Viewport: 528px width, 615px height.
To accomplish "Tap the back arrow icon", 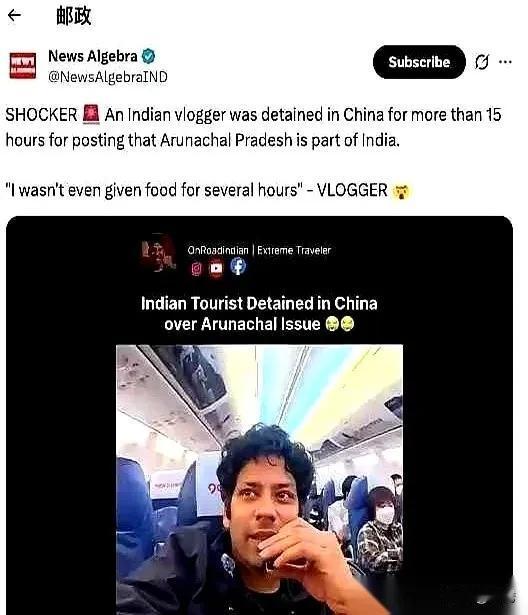I will pyautogui.click(x=15, y=15).
